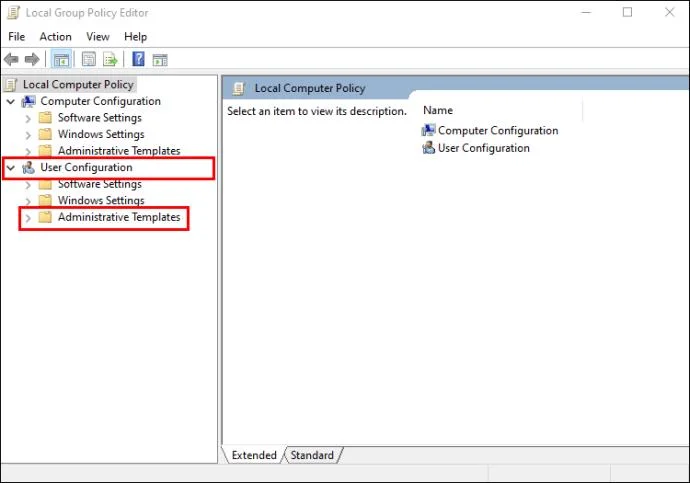Click User Configuration text in right pane
Screen dimensions: 690x483
coord(484,148)
